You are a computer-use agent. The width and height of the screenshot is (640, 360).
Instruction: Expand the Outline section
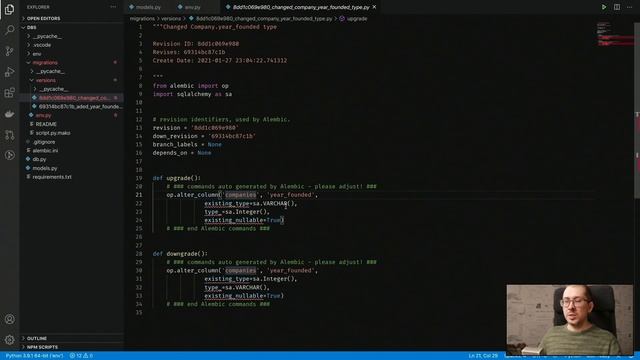coord(37,338)
